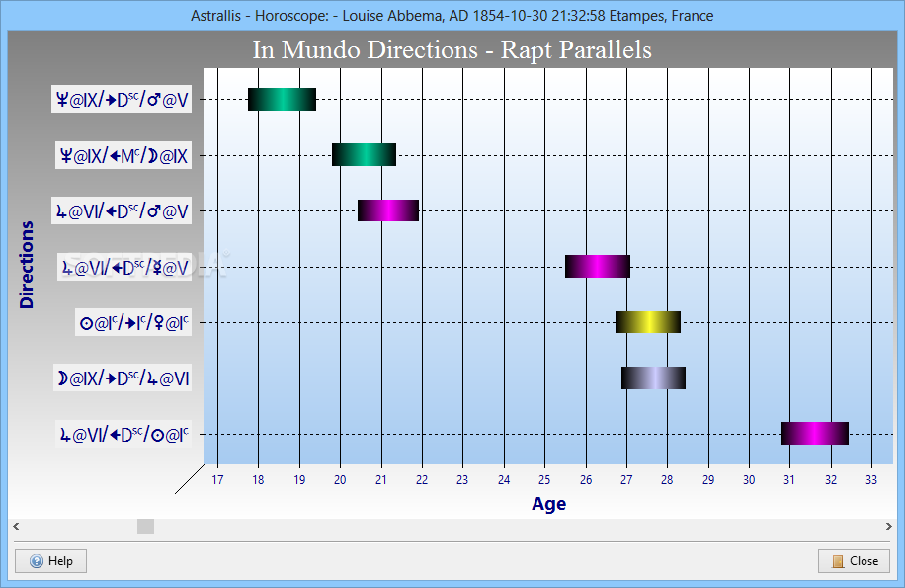Viewport: 905px width, 588px height.
Task: Click age 17 on the axis
Action: click(x=217, y=480)
